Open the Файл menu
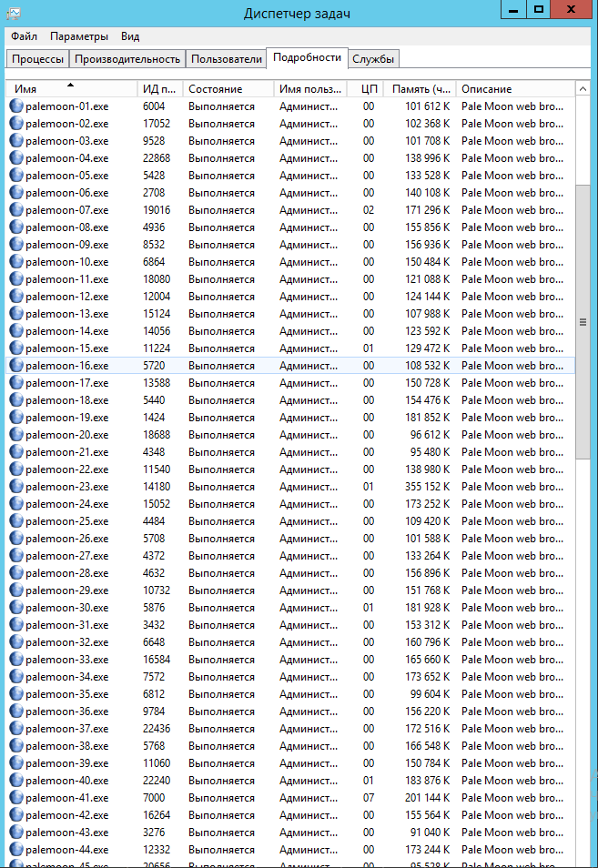 pyautogui.click(x=24, y=36)
